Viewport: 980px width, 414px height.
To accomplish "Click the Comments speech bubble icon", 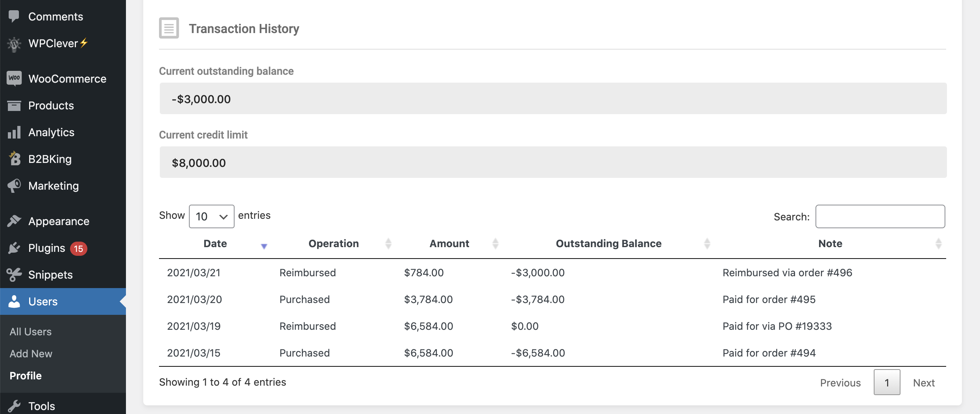I will (14, 16).
